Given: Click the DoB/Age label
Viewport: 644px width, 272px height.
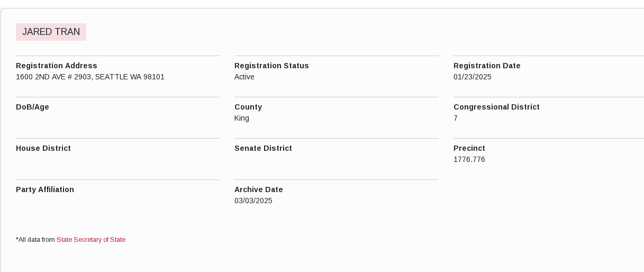Looking at the screenshot, I should coord(32,107).
